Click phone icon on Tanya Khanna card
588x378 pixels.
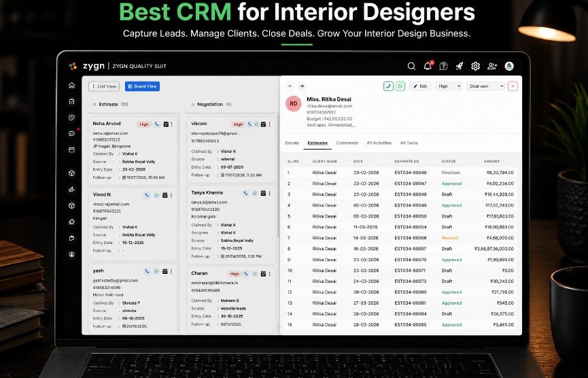(x=245, y=193)
